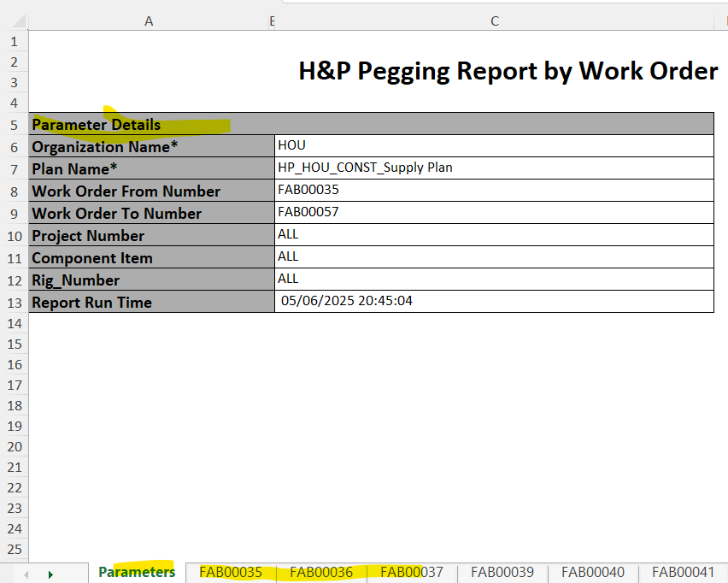The height and width of the screenshot is (583, 728).
Task: Click the next-sheet scroll arrow
Action: (x=50, y=574)
